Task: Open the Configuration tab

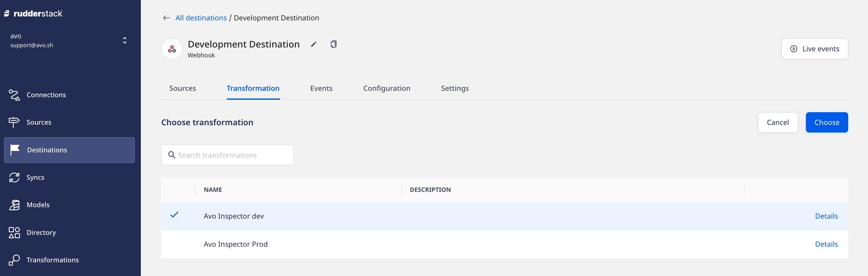Action: pyautogui.click(x=387, y=88)
